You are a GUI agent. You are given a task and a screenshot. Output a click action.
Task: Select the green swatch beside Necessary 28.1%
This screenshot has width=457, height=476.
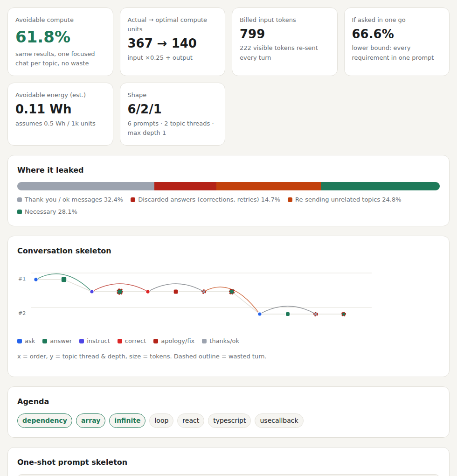pyautogui.click(x=20, y=212)
